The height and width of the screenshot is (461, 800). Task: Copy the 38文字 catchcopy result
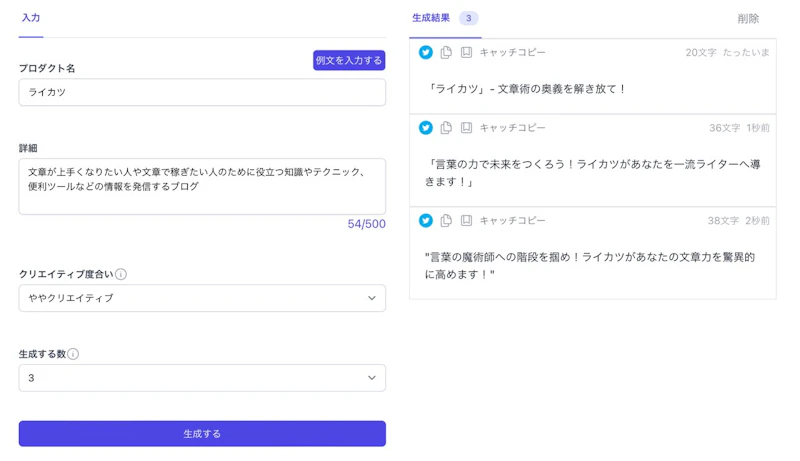coord(446,220)
